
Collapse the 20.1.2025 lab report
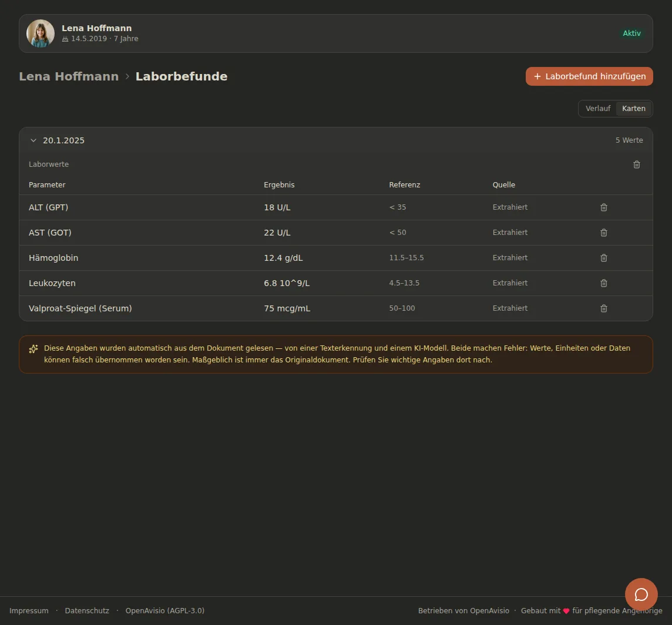(33, 140)
